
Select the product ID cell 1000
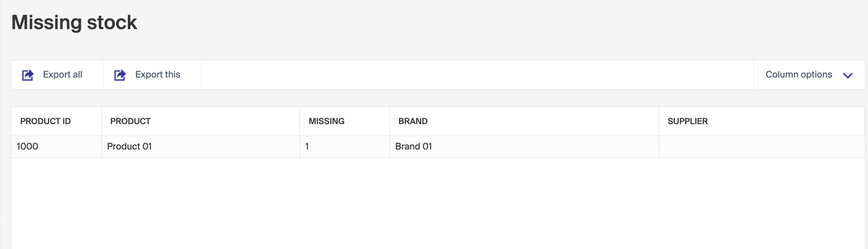[27, 147]
